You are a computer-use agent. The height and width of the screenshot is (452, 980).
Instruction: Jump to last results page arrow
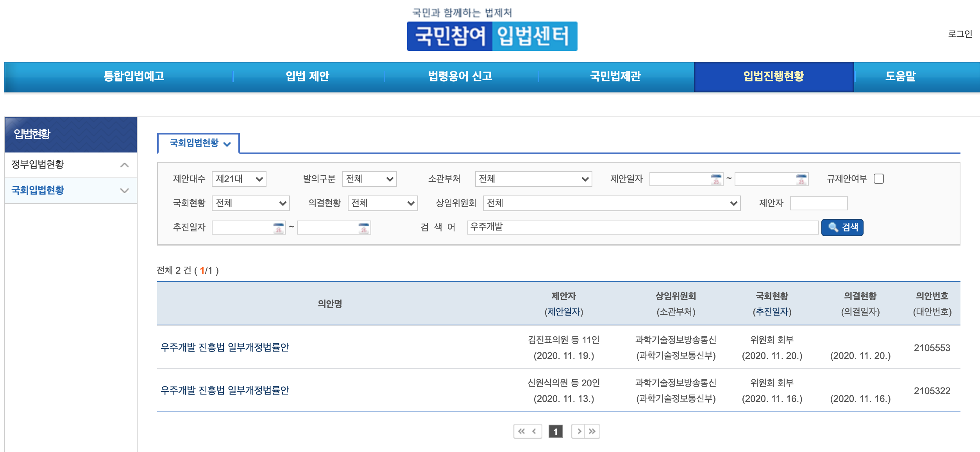coord(592,431)
